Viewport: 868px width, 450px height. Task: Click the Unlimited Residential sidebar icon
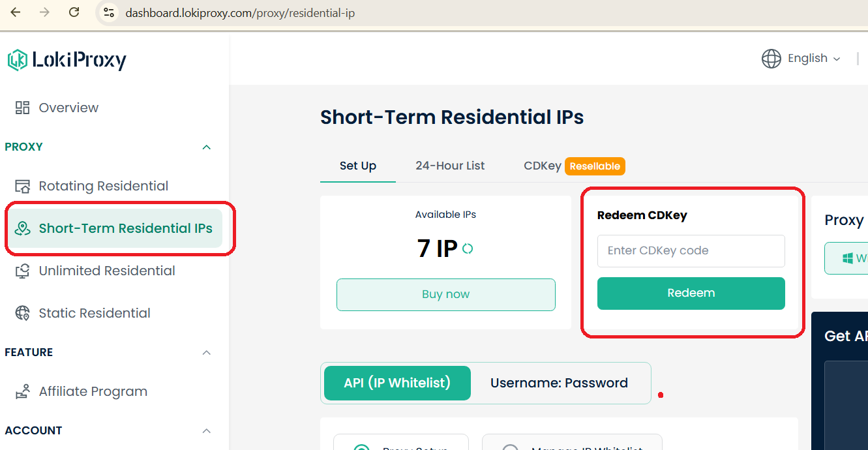click(x=23, y=271)
